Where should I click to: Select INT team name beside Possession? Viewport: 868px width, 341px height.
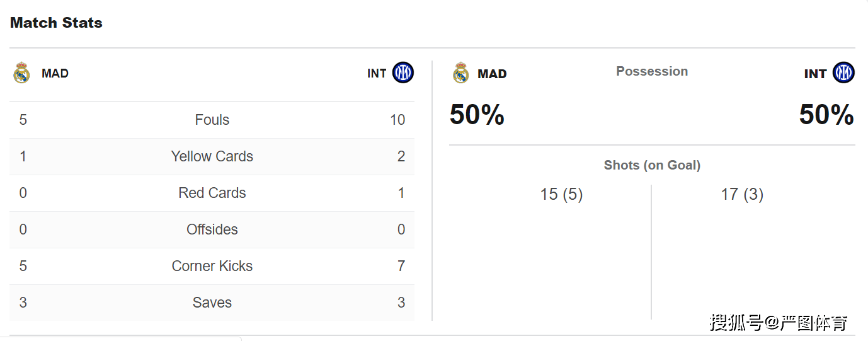coord(815,74)
